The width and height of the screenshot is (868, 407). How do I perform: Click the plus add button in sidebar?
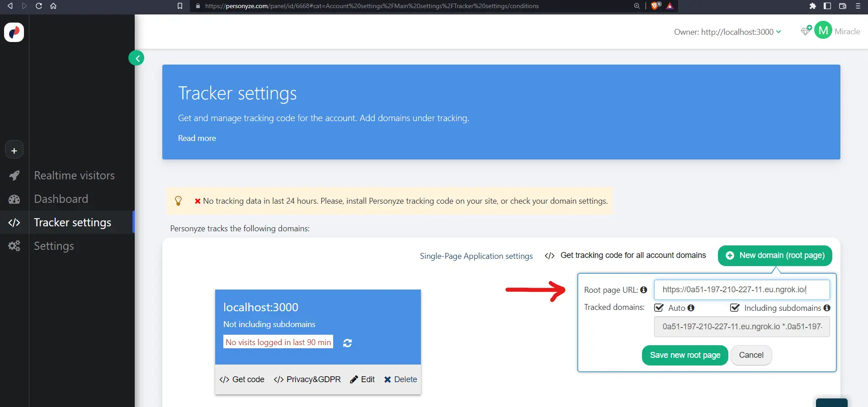click(14, 150)
